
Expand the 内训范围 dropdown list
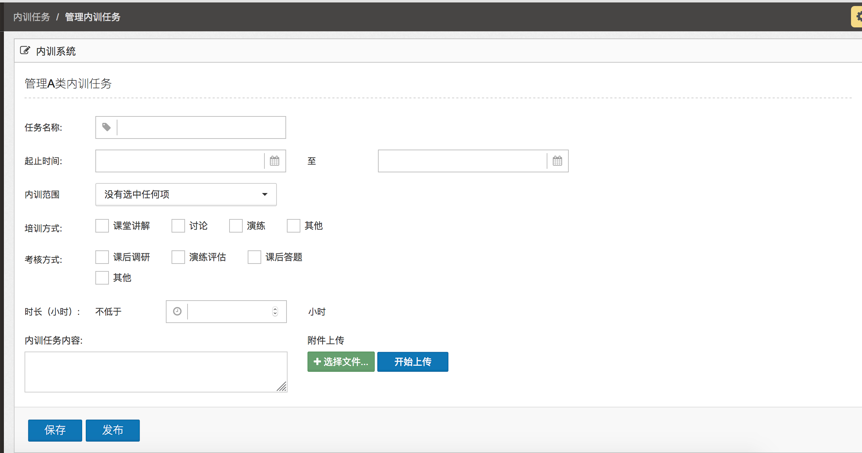[186, 194]
